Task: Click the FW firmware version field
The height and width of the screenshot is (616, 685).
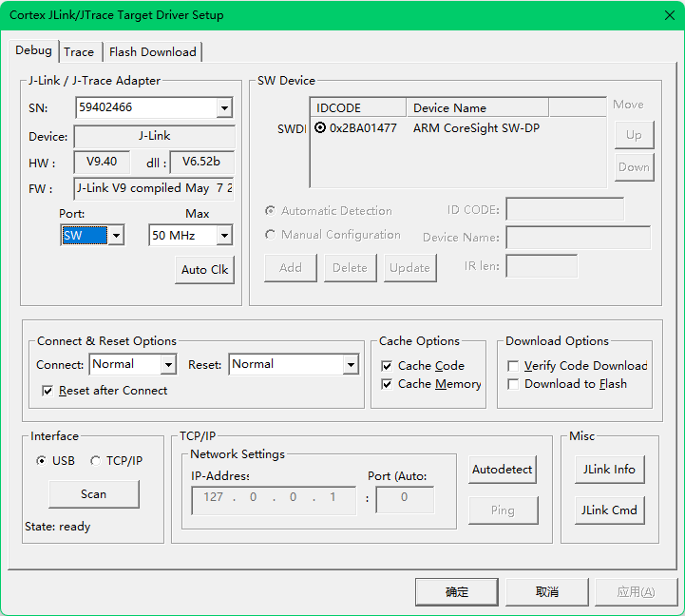Action: tap(154, 188)
